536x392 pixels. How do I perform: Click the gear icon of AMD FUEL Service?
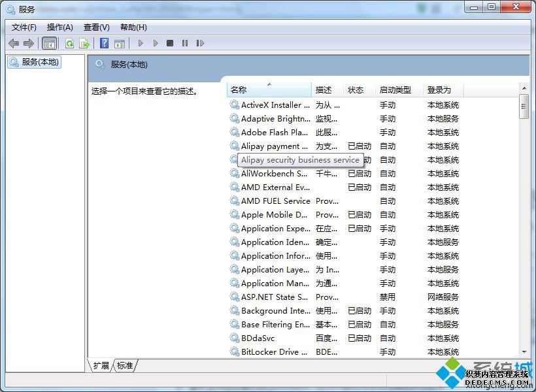point(234,201)
